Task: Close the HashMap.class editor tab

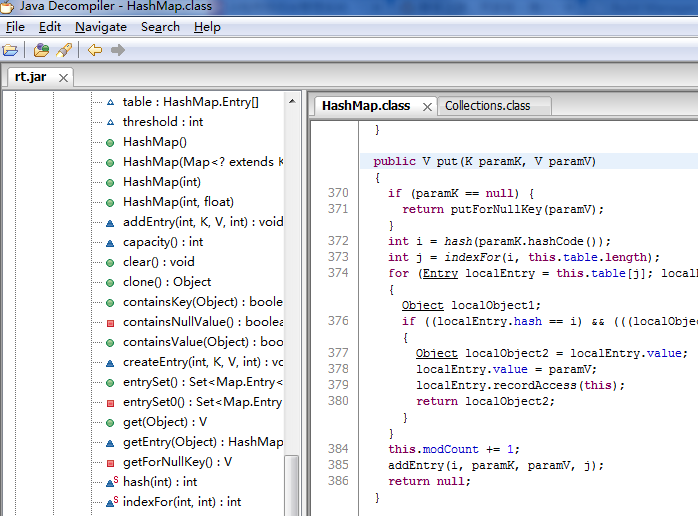Action: [x=427, y=106]
